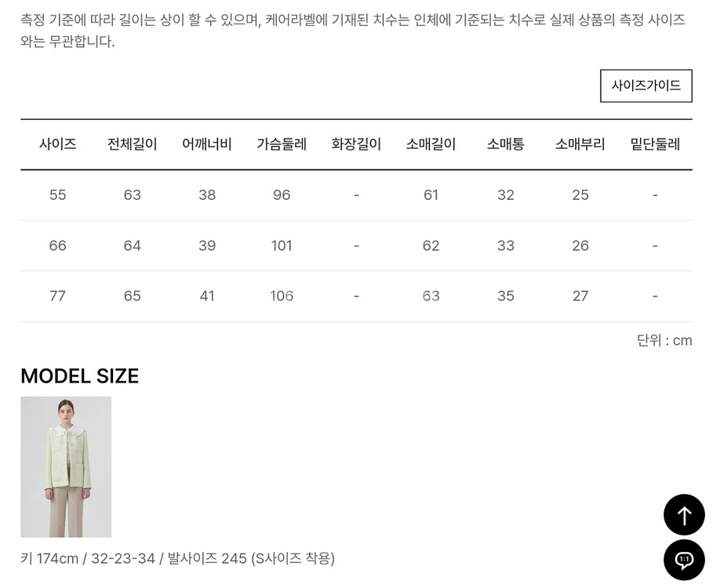Click the scroll-to-top arrow icon
This screenshot has height=588, width=713.
(684, 515)
